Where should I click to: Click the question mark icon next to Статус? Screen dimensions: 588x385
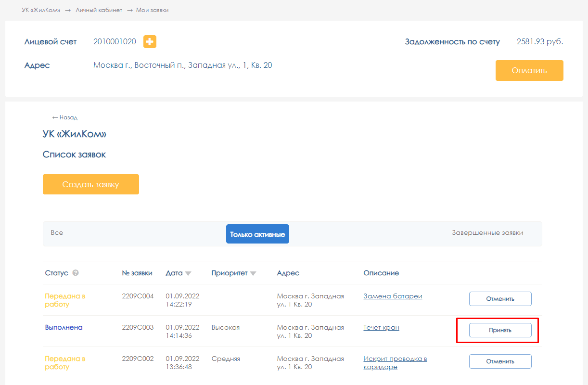click(x=76, y=273)
